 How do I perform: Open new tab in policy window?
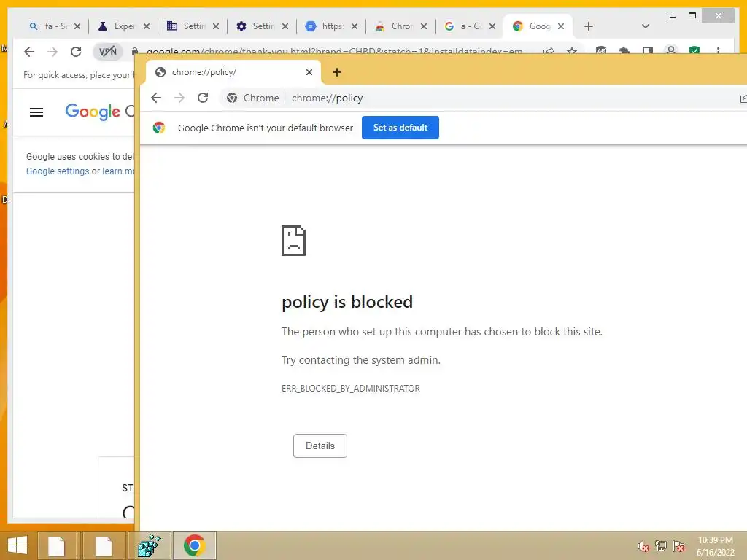pyautogui.click(x=337, y=72)
